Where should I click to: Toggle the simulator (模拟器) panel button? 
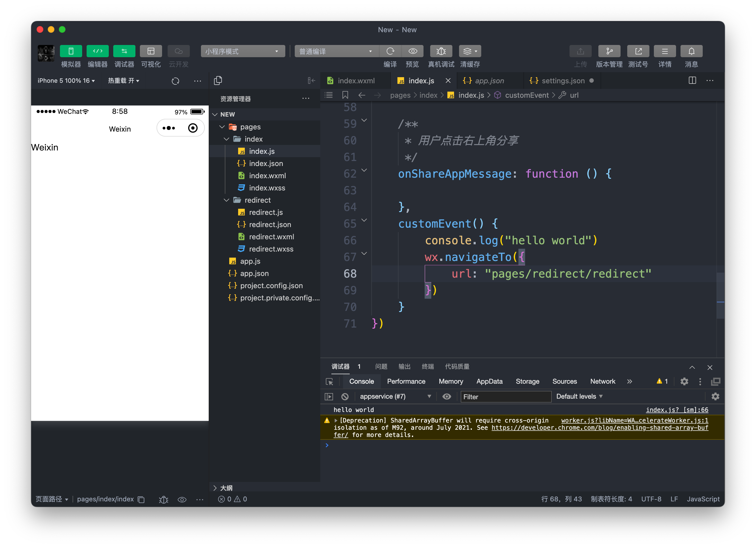coord(71,51)
